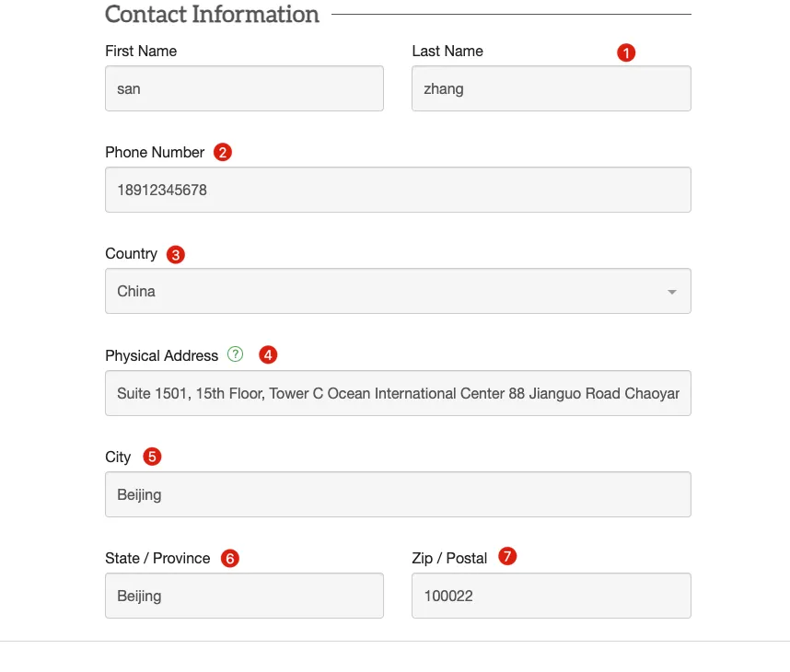Click the First Name field containing "san"
This screenshot has width=790, height=672.
(x=244, y=89)
